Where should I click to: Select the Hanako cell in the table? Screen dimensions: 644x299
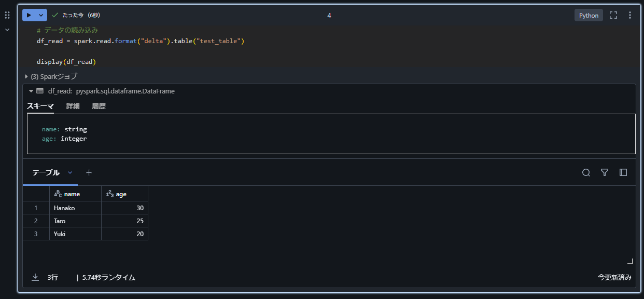64,208
